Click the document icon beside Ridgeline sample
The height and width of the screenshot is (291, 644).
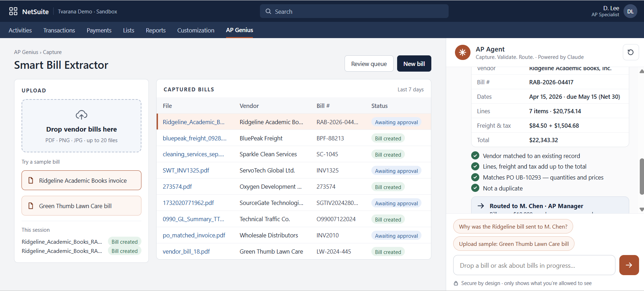tap(31, 180)
